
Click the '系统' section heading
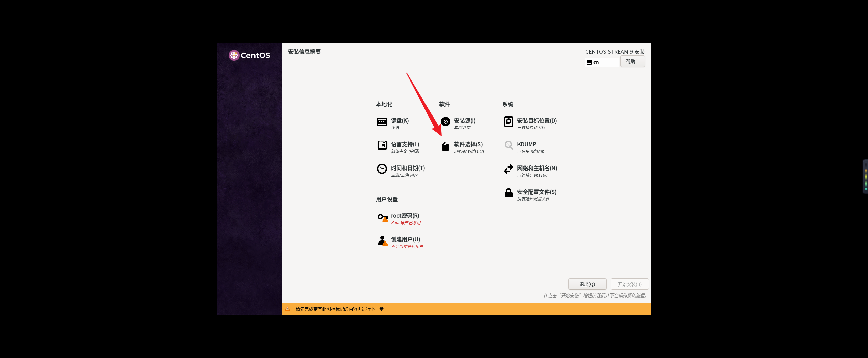point(508,104)
